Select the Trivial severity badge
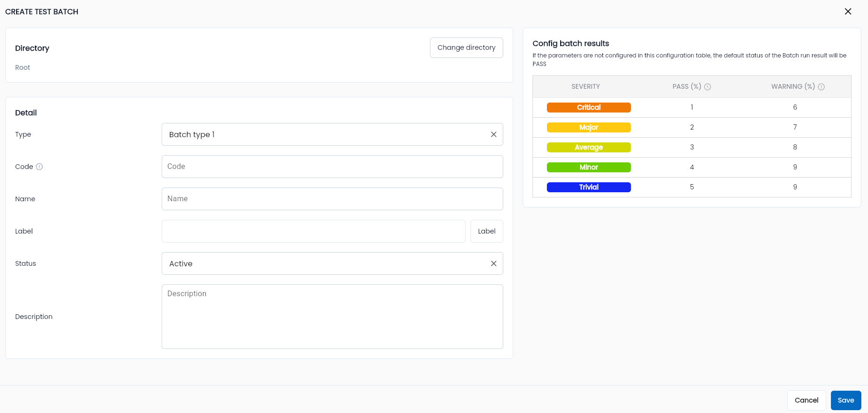The height and width of the screenshot is (413, 868). tap(589, 188)
